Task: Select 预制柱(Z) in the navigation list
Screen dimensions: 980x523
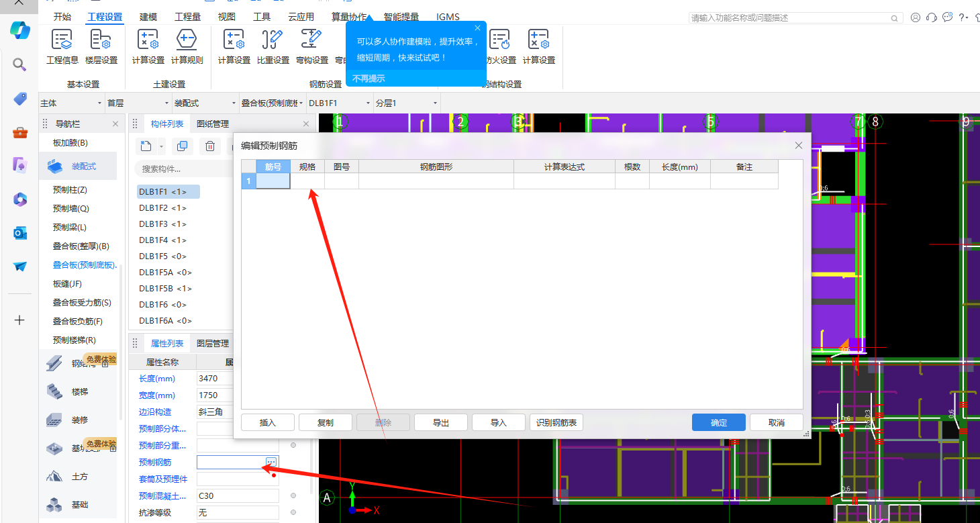Action: pyautogui.click(x=70, y=190)
